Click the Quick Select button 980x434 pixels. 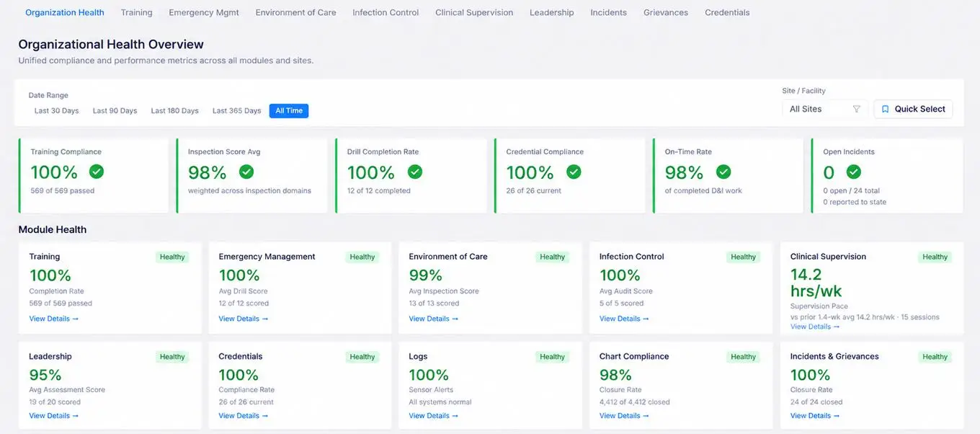(x=913, y=109)
